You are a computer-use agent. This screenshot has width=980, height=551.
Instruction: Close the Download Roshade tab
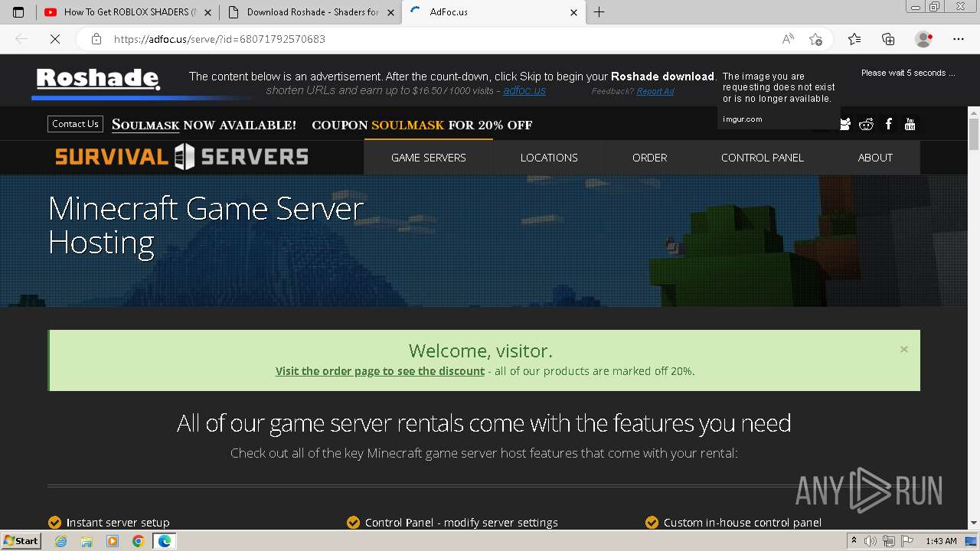coord(391,12)
